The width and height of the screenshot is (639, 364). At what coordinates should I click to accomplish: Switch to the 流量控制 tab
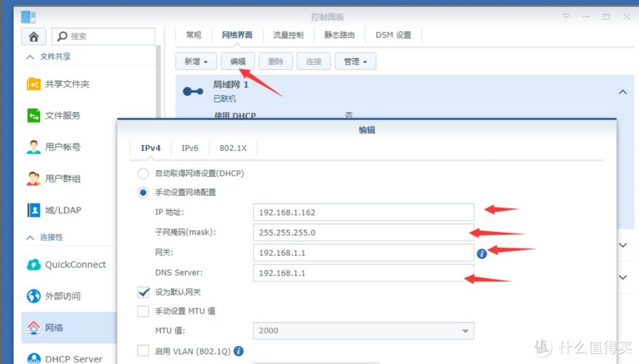pyautogui.click(x=288, y=35)
